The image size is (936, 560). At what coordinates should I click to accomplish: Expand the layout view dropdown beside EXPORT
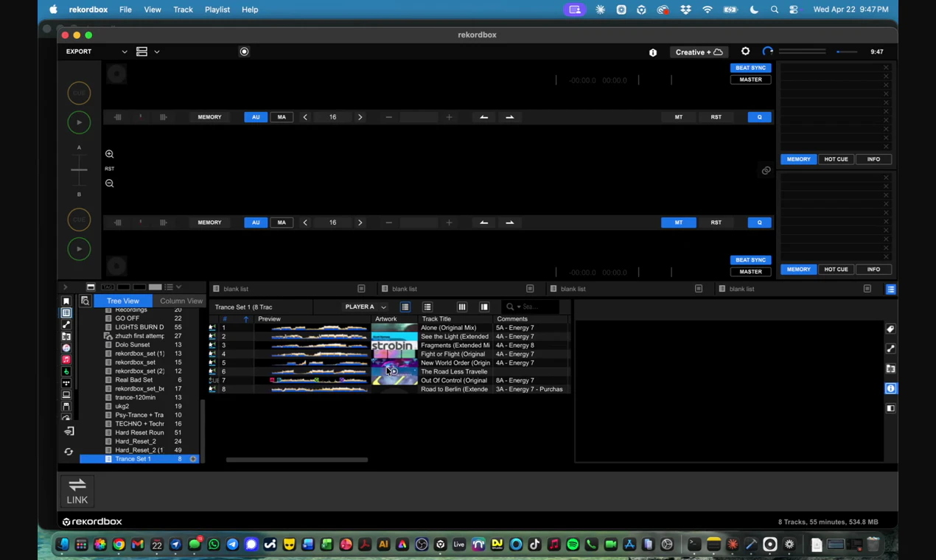[x=156, y=51]
